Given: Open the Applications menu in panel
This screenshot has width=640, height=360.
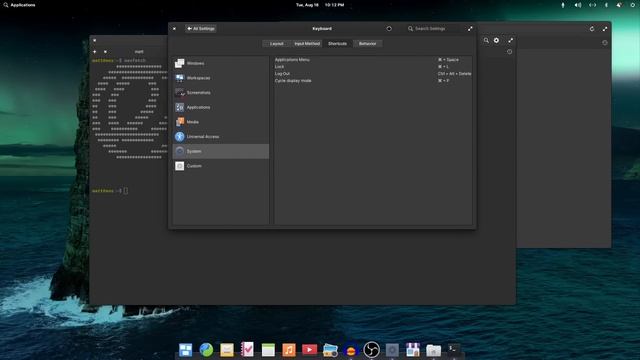Looking at the screenshot, I should (x=19, y=5).
